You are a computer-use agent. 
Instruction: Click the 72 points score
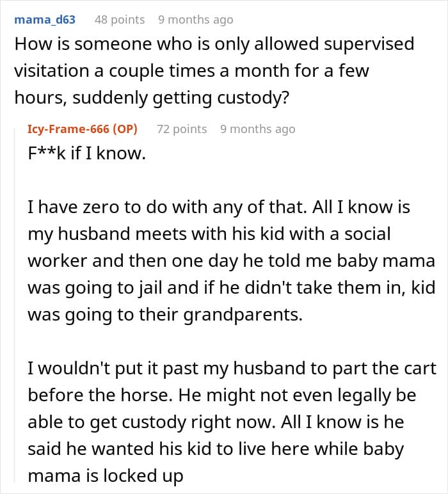pyautogui.click(x=182, y=129)
